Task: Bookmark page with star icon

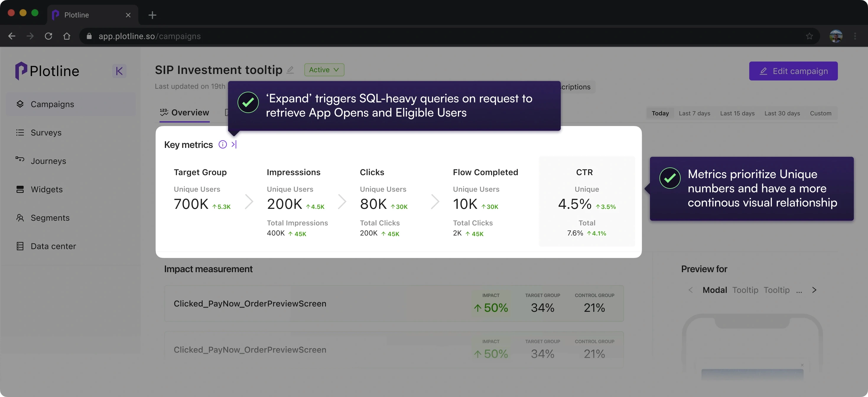Action: 809,36
